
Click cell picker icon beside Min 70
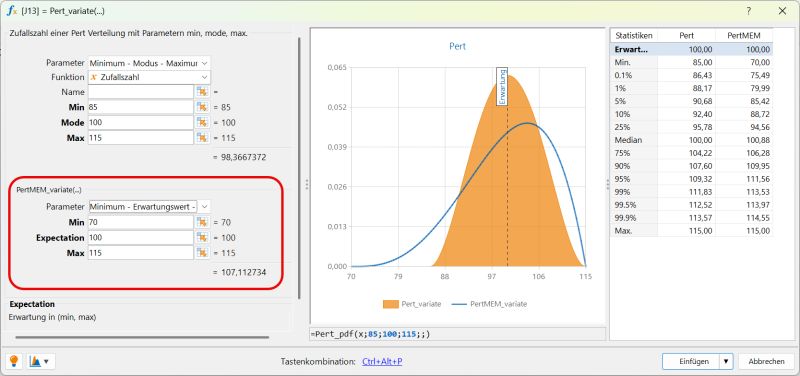[x=202, y=222]
